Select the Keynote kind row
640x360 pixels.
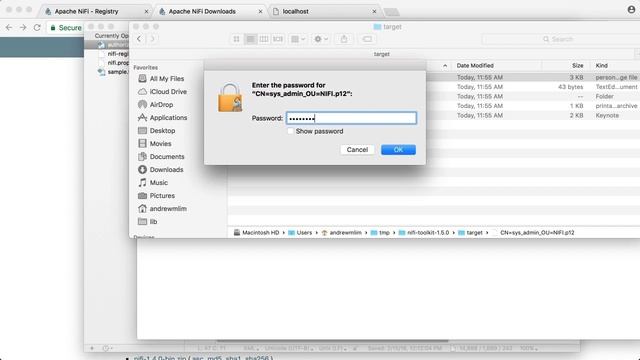[x=433, y=116]
